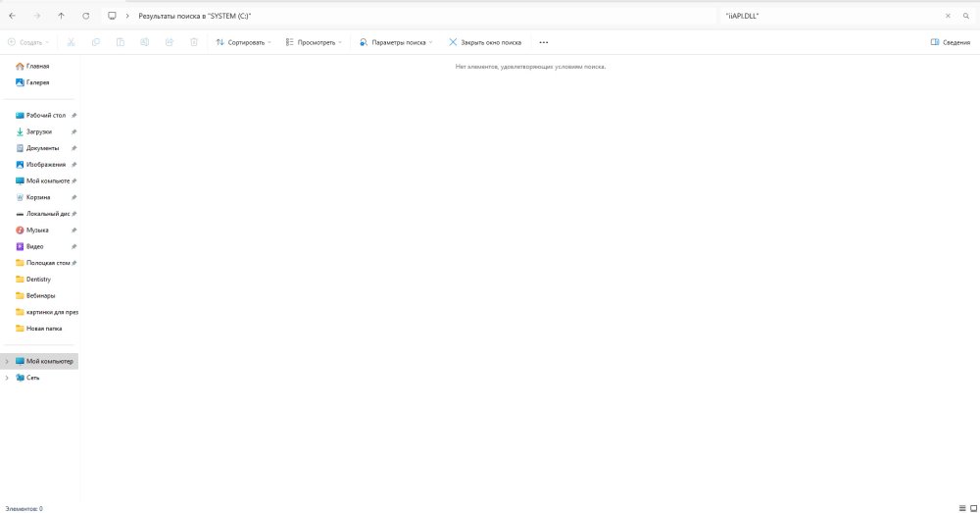
Task: Expand the Мой компьютер tree node
Action: point(7,361)
